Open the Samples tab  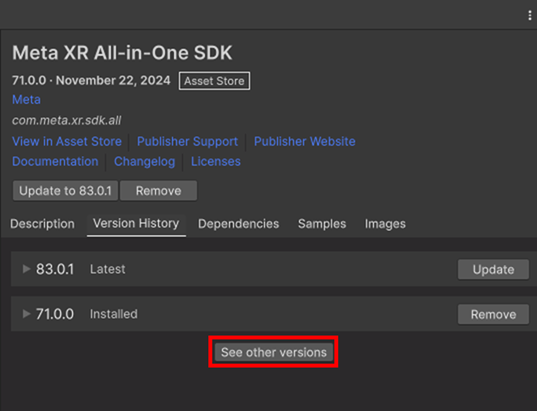coord(322,224)
